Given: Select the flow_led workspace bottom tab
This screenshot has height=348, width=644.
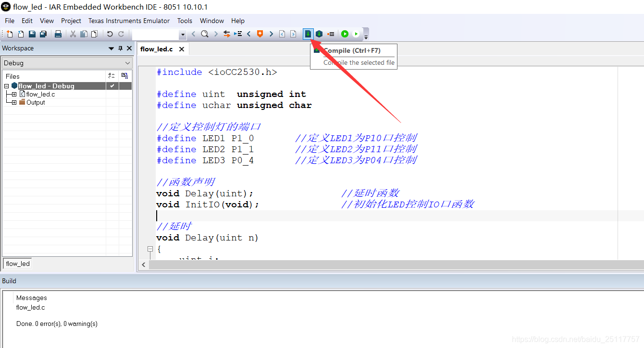Looking at the screenshot, I should pos(18,264).
